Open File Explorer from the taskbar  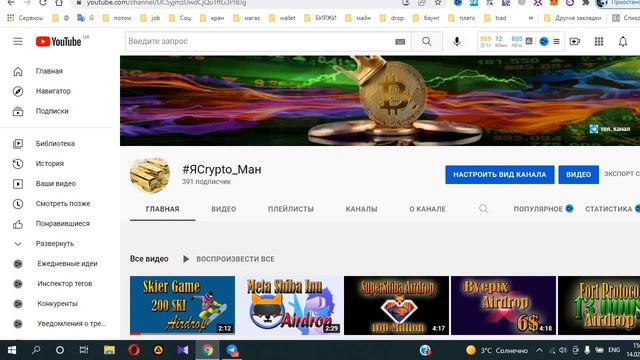coord(109,350)
